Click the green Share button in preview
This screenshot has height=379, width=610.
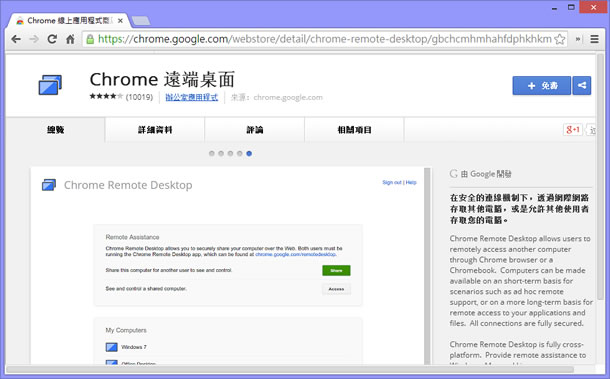coord(336,270)
